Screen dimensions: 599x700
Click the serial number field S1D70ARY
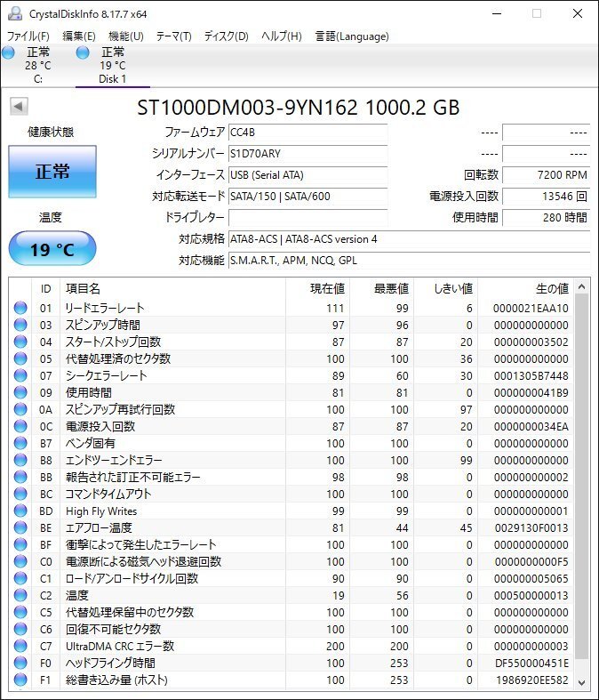307,154
